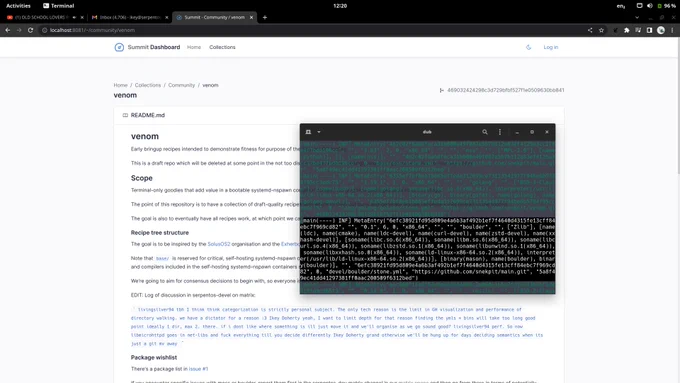This screenshot has height=383, width=680.
Task: Open the Collections navigation item
Action: [x=222, y=47]
